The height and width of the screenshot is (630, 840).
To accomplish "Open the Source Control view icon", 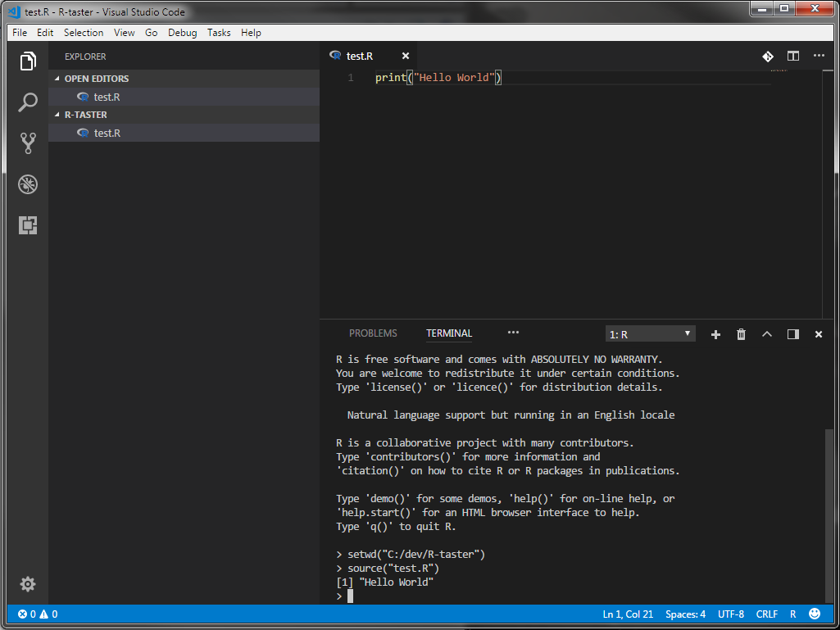I will tap(28, 143).
